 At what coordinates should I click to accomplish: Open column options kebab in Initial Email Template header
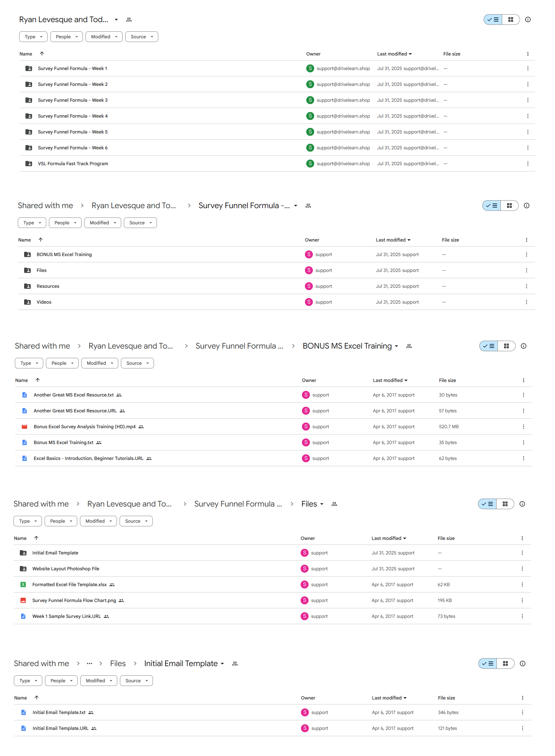tap(522, 698)
